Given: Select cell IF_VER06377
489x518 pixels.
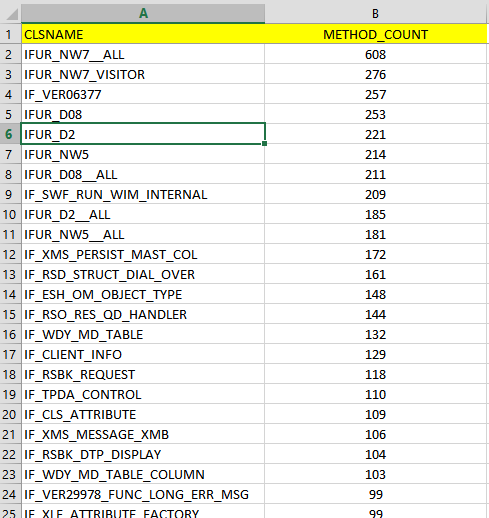Looking at the screenshot, I should point(143,94).
